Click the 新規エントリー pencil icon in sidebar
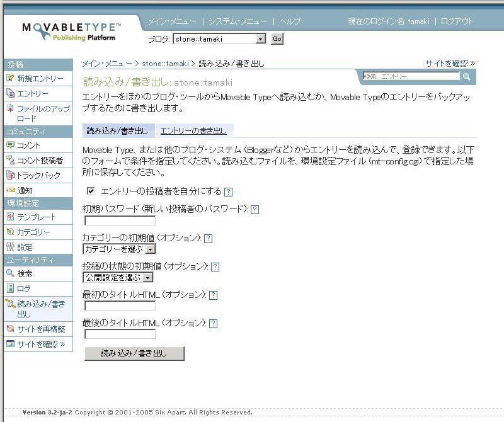This screenshot has width=504, height=422. tap(10, 79)
